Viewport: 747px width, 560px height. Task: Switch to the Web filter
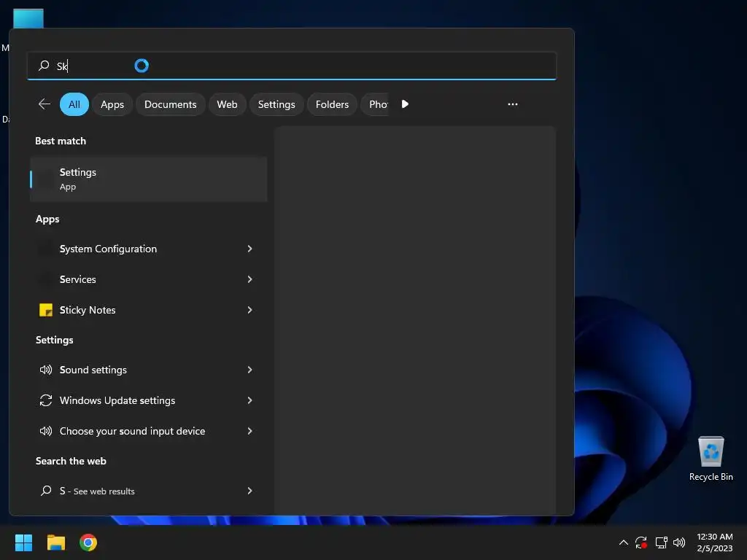pos(228,104)
